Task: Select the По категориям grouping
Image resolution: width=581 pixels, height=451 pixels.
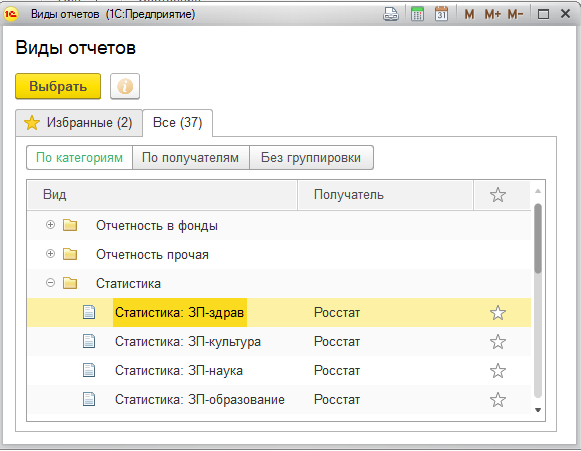Action: 79,157
